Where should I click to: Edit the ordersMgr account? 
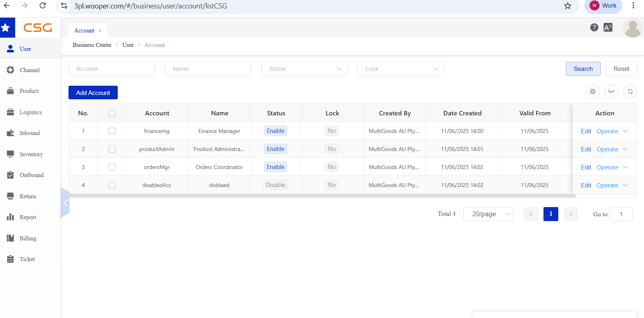tap(586, 167)
